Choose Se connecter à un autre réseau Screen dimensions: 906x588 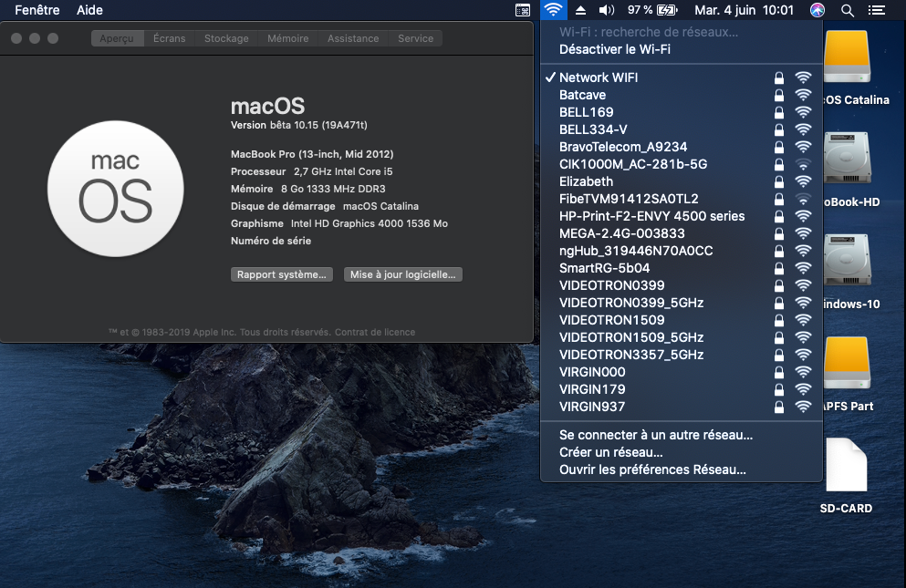(682, 435)
